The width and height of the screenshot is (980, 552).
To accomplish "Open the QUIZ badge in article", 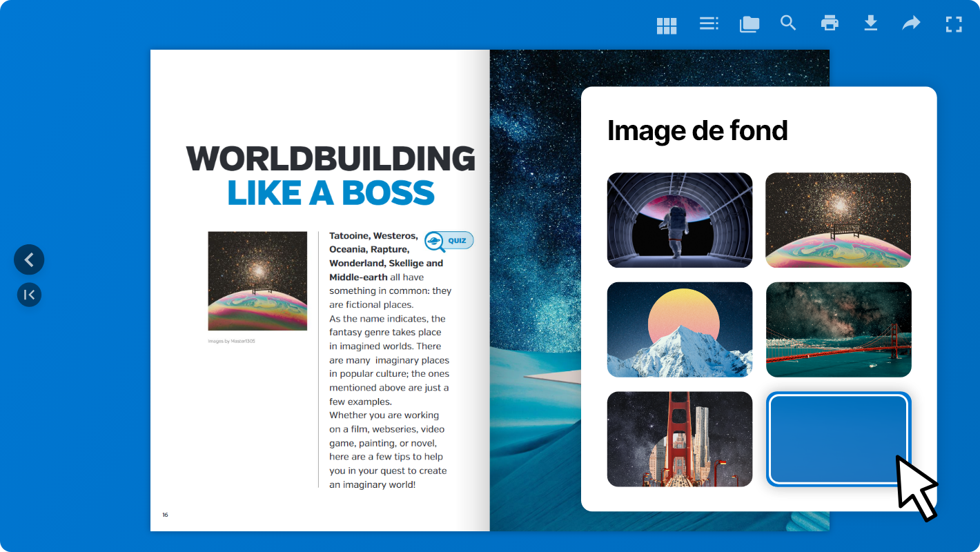I will point(449,241).
